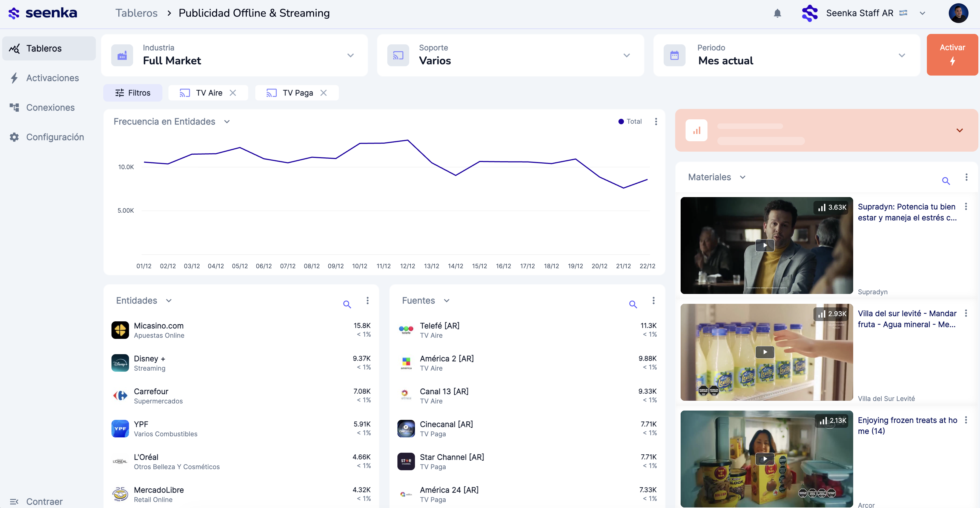Play the Villa del Sur Levité video
This screenshot has width=980, height=508.
click(766, 352)
